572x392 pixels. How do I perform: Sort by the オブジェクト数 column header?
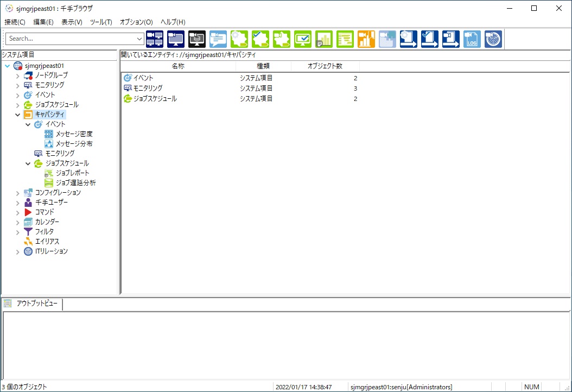click(325, 66)
